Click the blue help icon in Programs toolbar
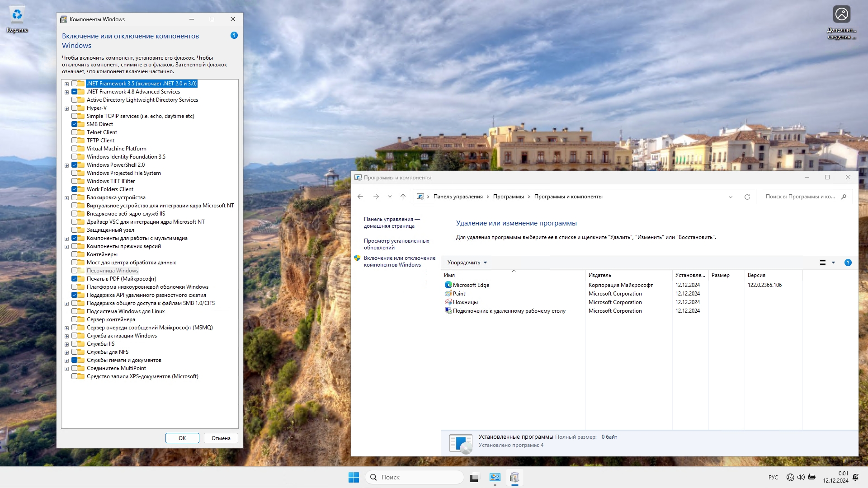This screenshot has width=868, height=488. (848, 263)
